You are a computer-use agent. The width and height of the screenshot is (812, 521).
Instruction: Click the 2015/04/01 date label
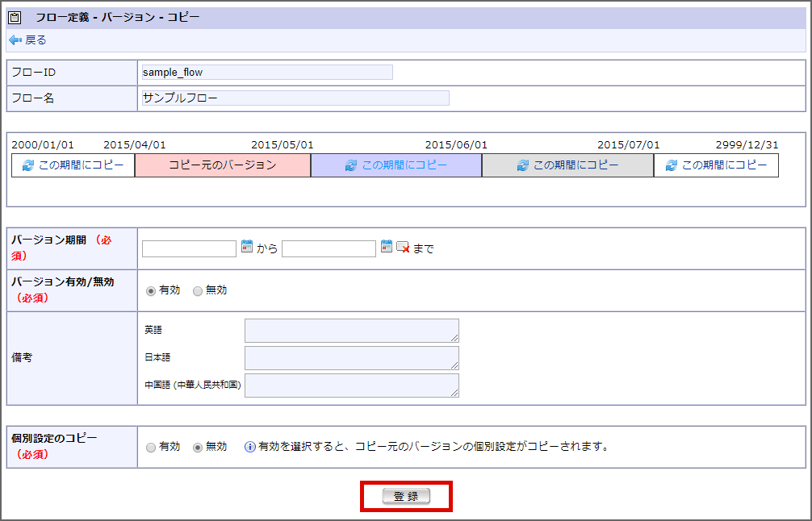(x=135, y=145)
